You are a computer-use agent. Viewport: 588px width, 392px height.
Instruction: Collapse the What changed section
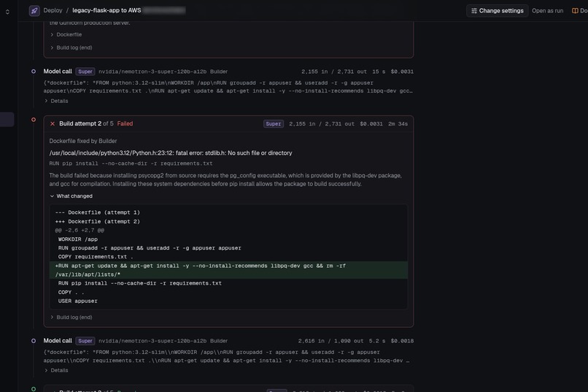click(71, 196)
